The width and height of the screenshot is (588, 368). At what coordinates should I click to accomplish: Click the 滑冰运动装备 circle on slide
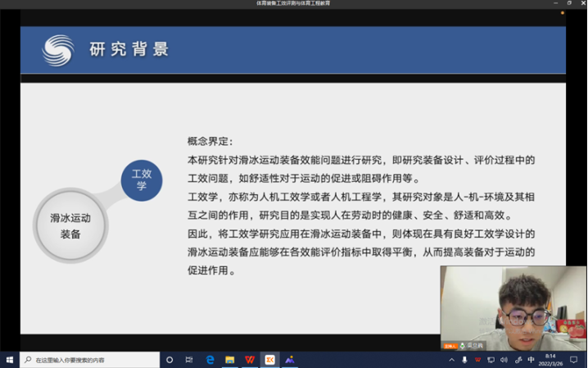pyautogui.click(x=70, y=225)
